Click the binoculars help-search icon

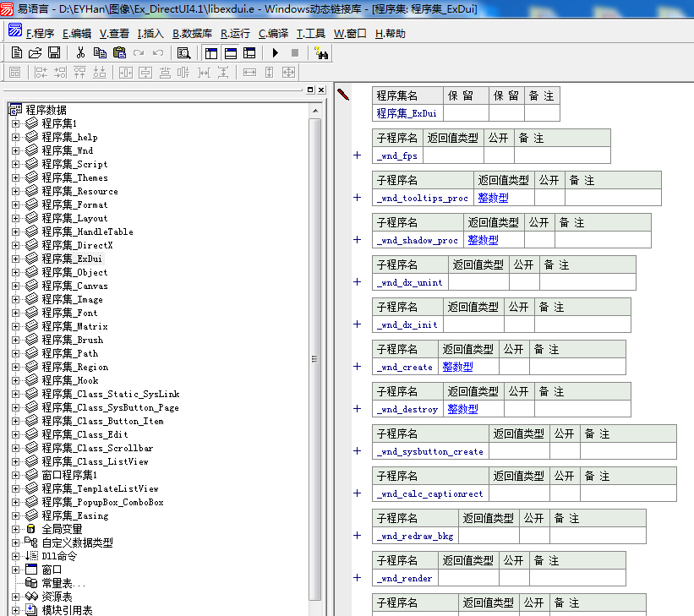click(x=321, y=53)
